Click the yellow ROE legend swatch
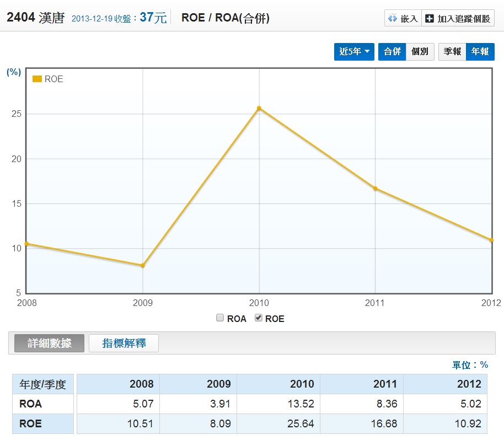Screen dimensions: 504x440 tap(37, 79)
